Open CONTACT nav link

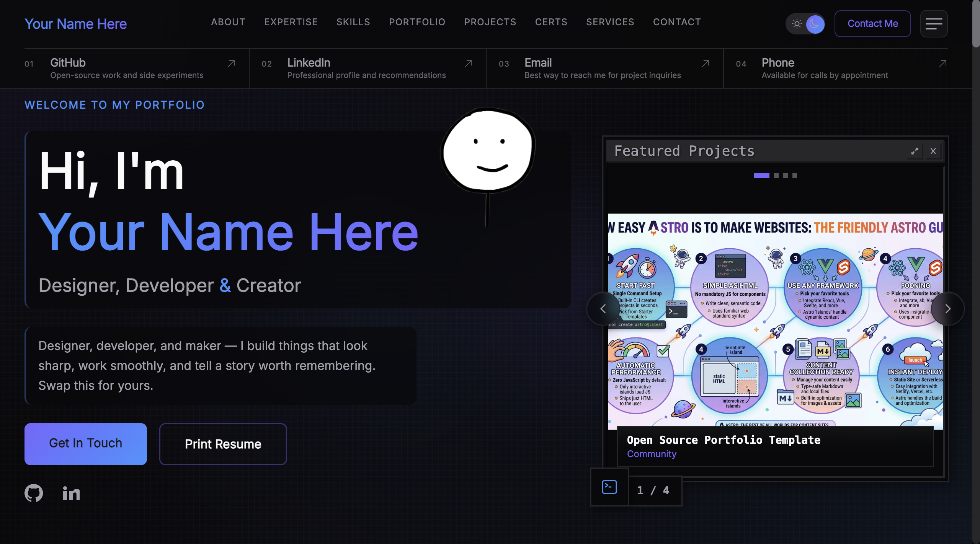tap(677, 22)
